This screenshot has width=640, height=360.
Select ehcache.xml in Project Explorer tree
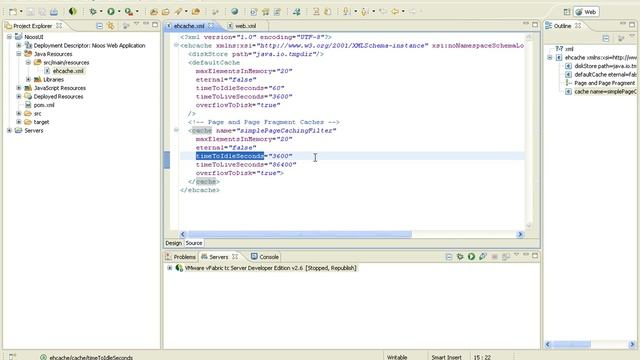(x=68, y=71)
